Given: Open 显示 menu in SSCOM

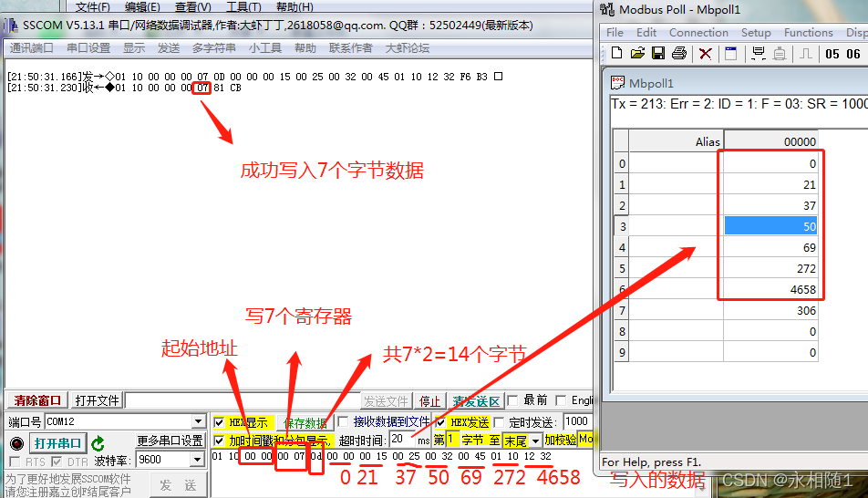Looking at the screenshot, I should point(134,48).
